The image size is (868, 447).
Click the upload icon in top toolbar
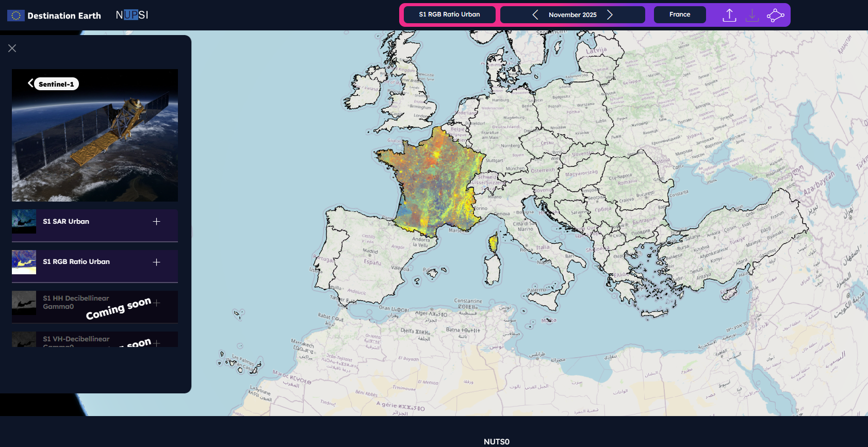729,15
